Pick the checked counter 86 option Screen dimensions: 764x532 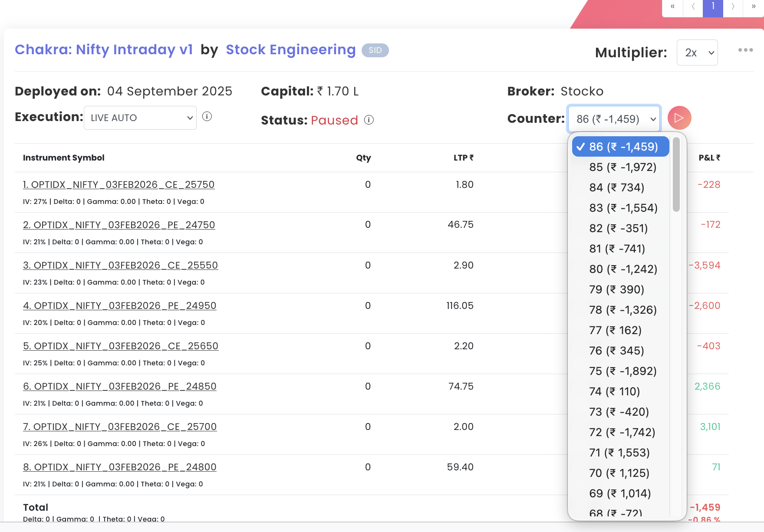[621, 147]
